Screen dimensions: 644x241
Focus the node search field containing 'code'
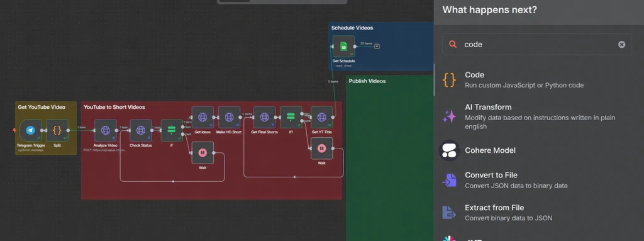coord(537,45)
